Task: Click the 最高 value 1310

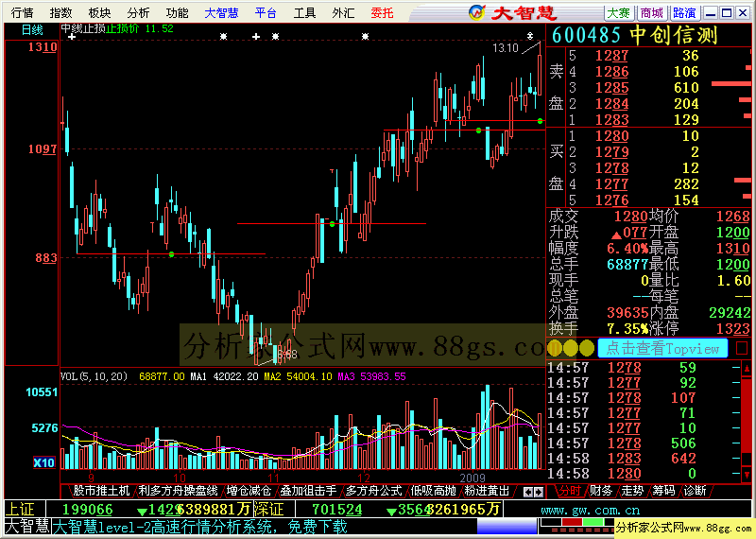Action: pyautogui.click(x=733, y=249)
